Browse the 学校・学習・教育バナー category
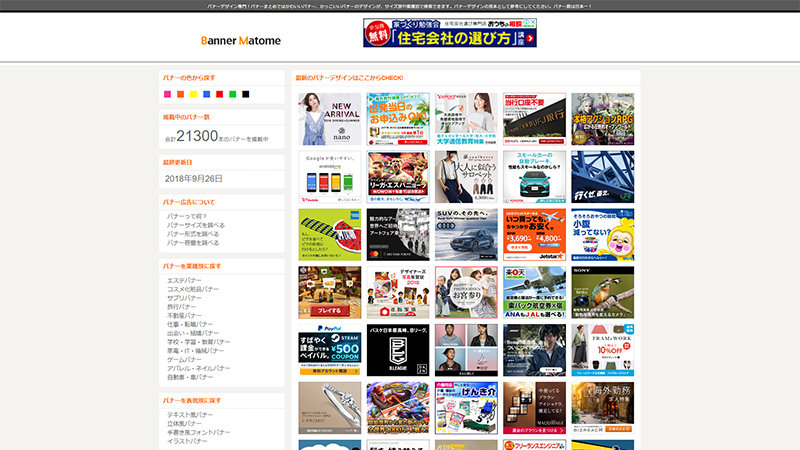The image size is (800, 450). coord(198,342)
